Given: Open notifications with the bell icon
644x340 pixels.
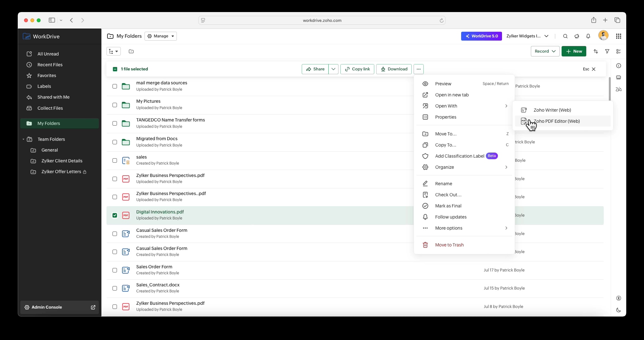Looking at the screenshot, I should [588, 36].
